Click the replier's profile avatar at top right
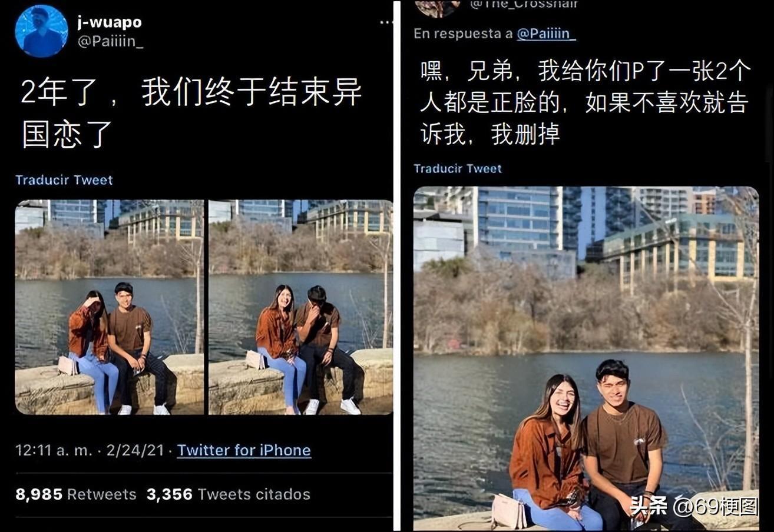The height and width of the screenshot is (532, 774). (438, 8)
